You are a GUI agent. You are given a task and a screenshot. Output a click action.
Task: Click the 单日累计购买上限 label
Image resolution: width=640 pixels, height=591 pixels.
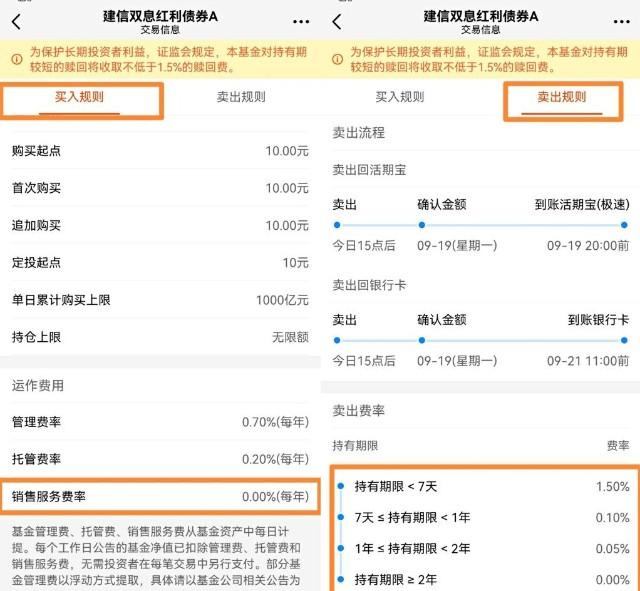pos(61,300)
